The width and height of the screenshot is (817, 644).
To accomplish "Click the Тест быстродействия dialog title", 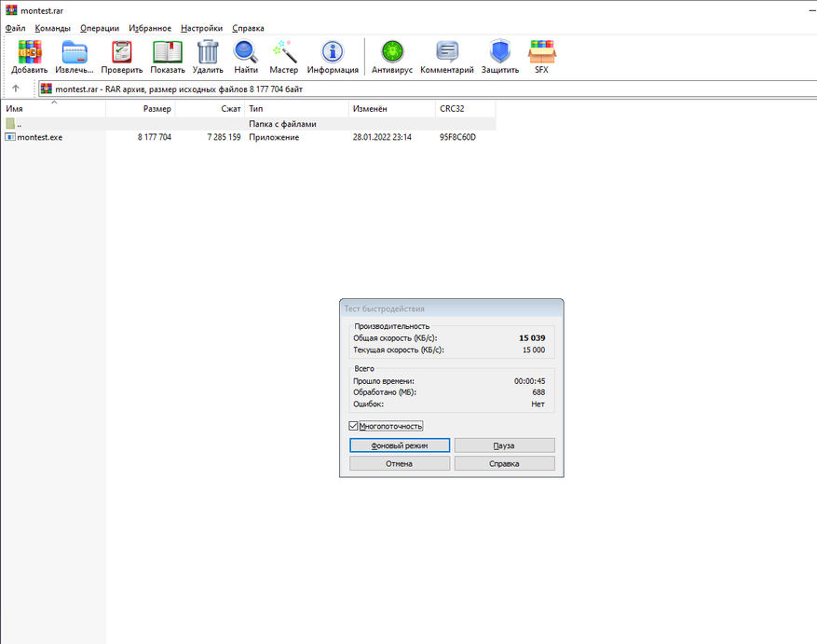I will tap(384, 308).
